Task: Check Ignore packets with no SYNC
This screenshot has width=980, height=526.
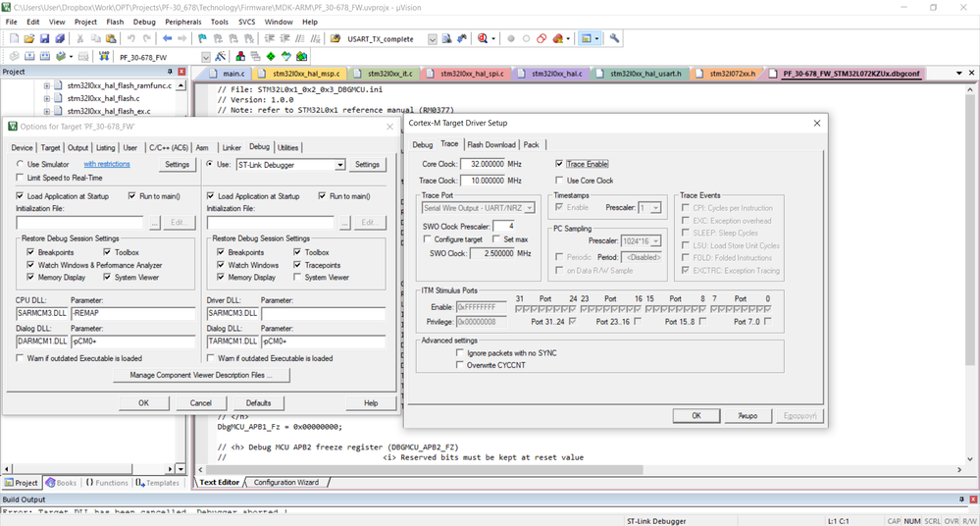Action: [x=460, y=352]
